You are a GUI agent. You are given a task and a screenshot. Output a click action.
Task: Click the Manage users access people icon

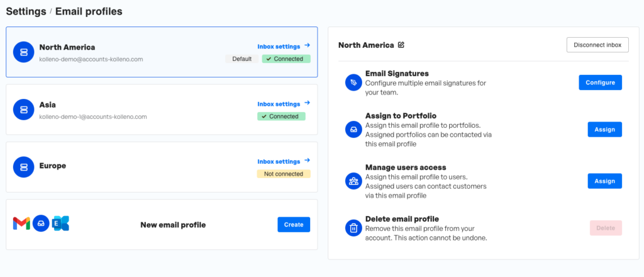click(353, 181)
